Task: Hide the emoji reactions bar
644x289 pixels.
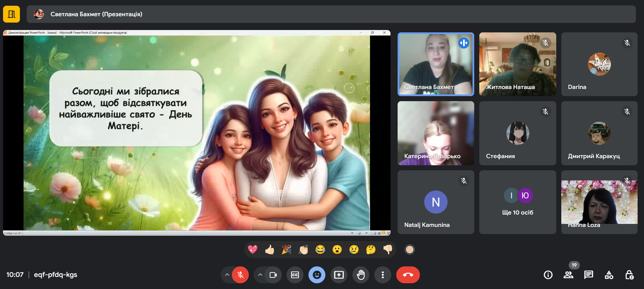Action: point(317,275)
